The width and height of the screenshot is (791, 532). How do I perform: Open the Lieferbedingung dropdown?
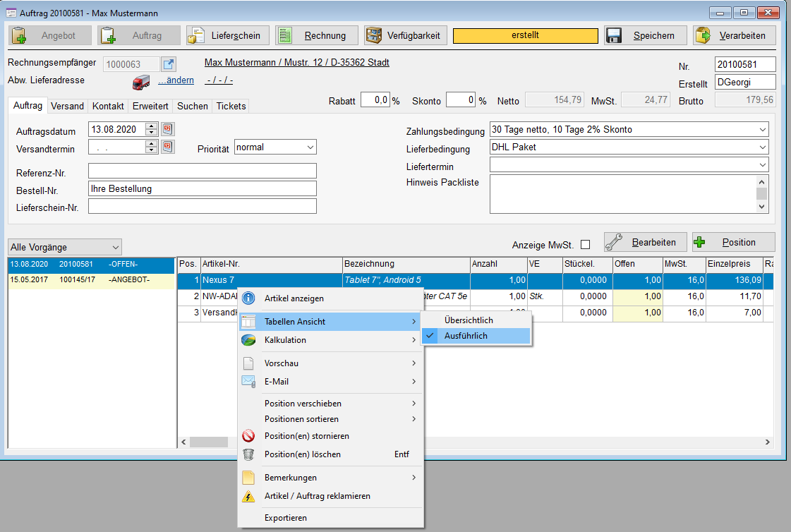point(762,147)
